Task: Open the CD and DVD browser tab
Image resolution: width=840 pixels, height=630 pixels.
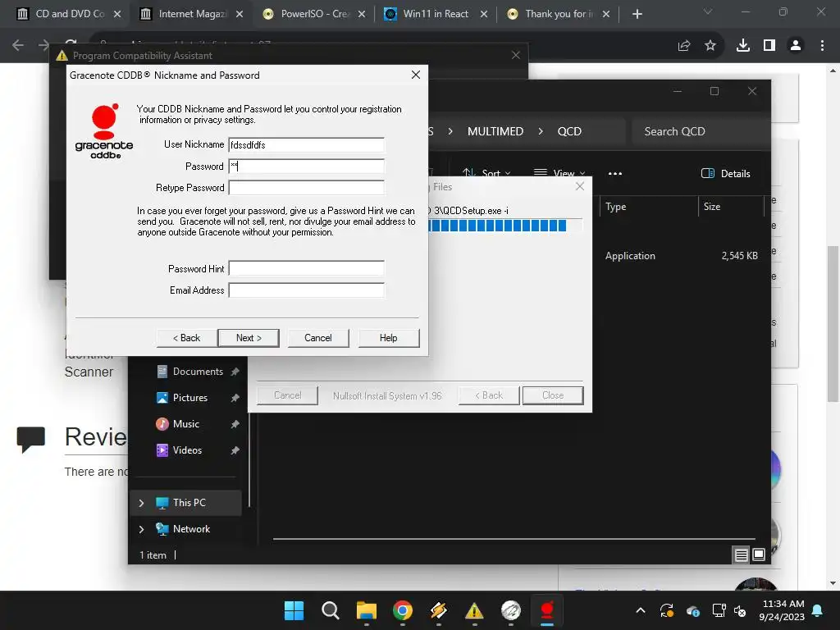Action: click(70, 14)
